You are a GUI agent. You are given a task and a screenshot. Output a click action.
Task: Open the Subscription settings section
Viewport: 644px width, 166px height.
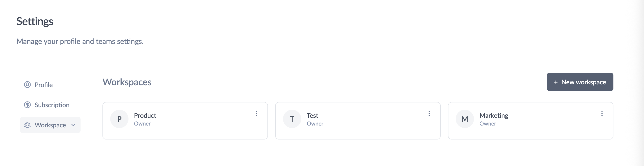pos(52,105)
